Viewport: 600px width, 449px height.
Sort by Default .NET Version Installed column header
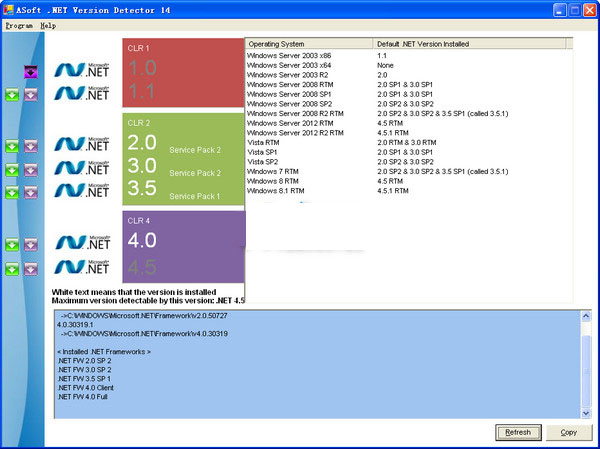point(470,44)
